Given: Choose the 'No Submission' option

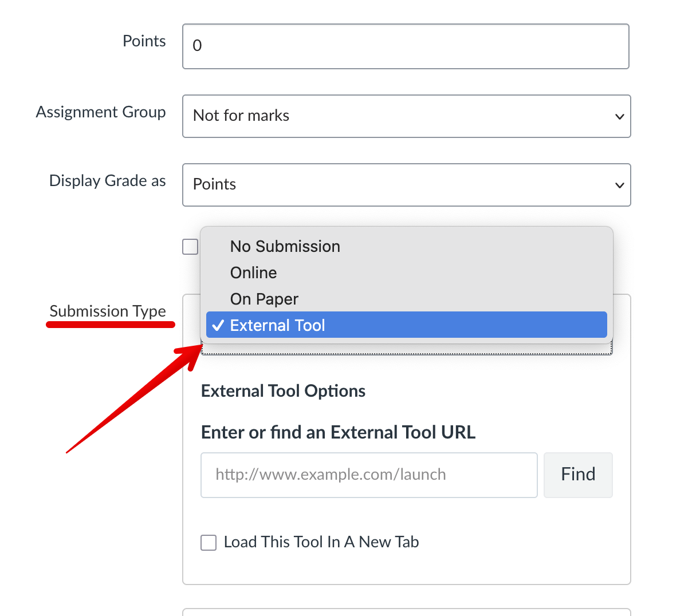Looking at the screenshot, I should tap(285, 247).
